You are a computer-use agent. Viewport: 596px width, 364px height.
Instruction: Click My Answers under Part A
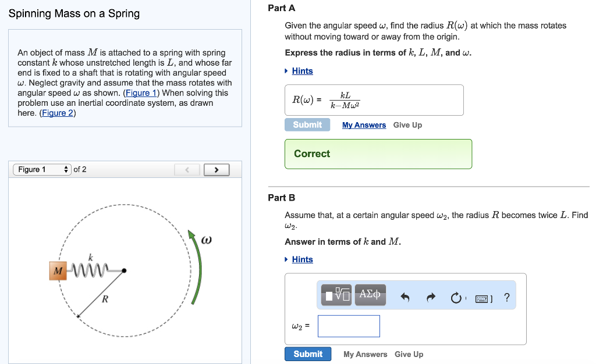363,125
